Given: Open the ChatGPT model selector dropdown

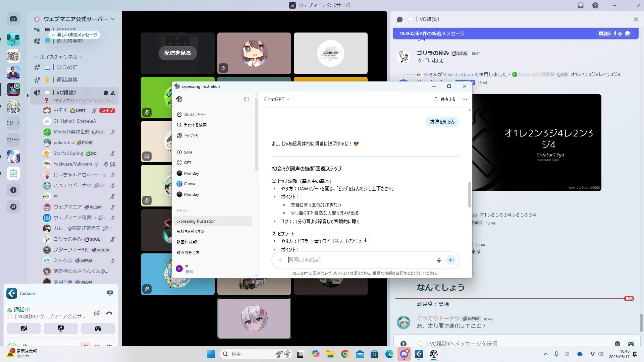Looking at the screenshot, I should (x=276, y=100).
